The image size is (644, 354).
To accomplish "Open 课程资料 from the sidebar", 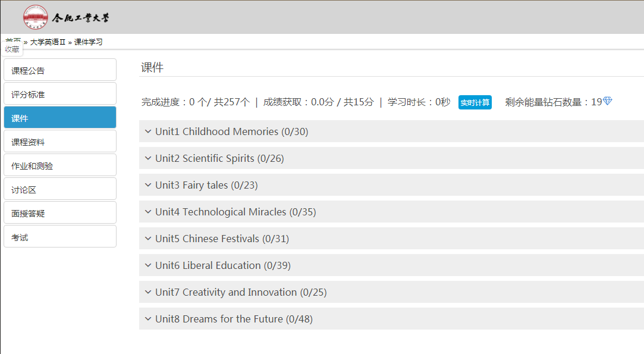I will (60, 142).
